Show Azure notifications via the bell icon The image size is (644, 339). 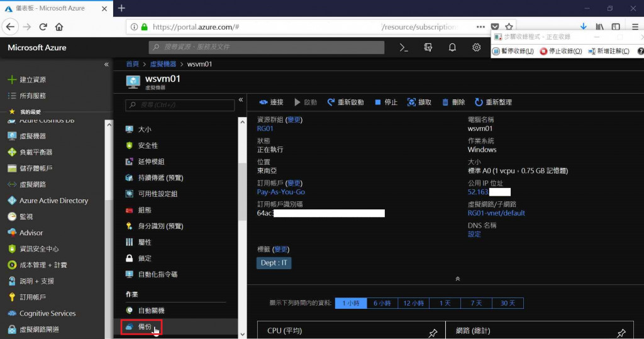452,48
